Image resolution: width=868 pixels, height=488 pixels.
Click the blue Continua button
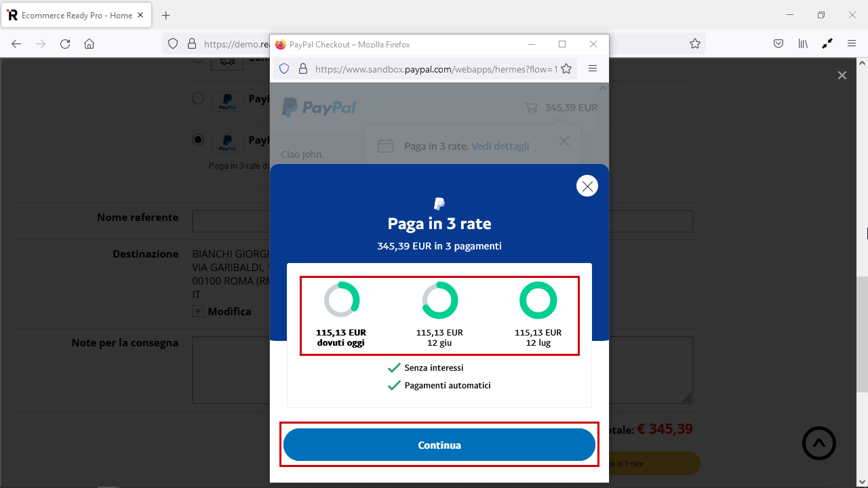(x=439, y=445)
